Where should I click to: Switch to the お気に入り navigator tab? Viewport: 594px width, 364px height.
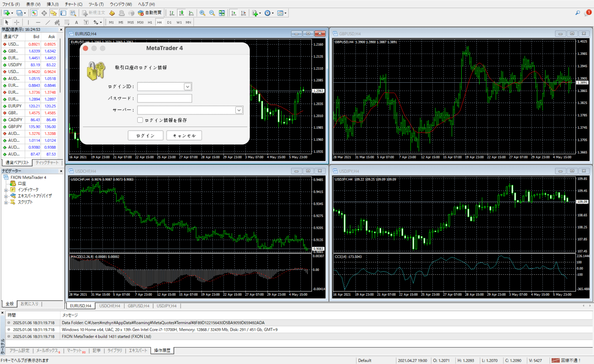coord(29,304)
